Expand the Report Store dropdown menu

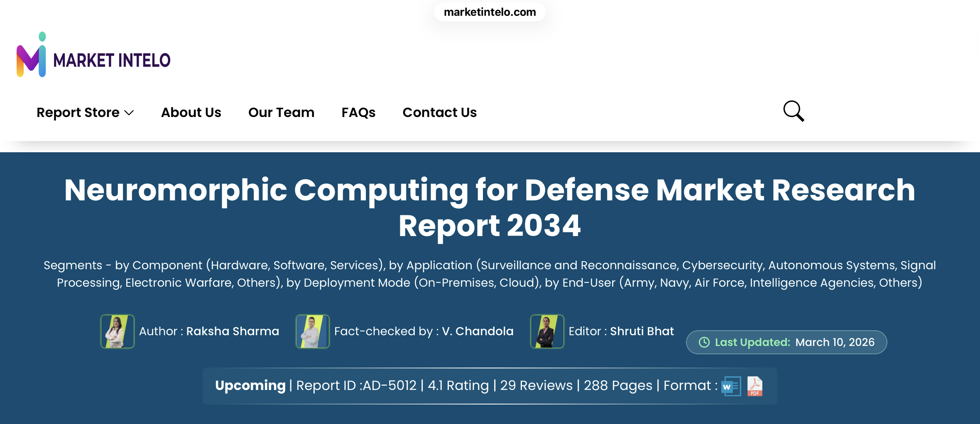(x=85, y=112)
